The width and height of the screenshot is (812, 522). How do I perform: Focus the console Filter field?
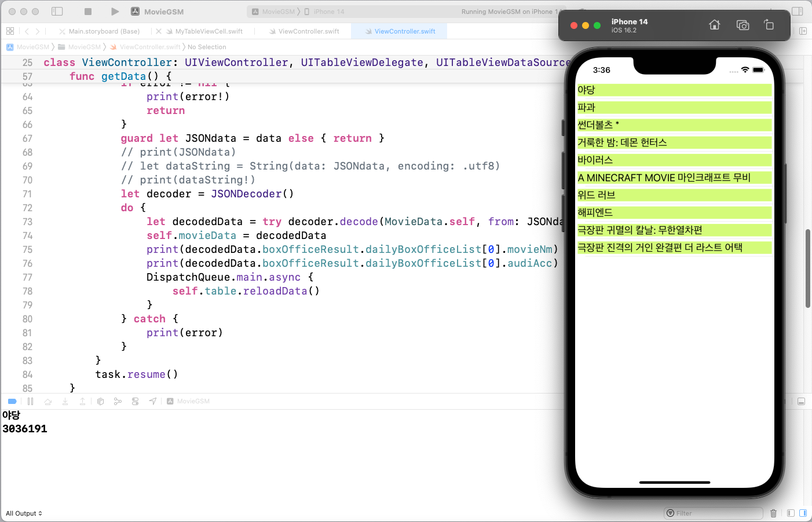[x=713, y=513]
